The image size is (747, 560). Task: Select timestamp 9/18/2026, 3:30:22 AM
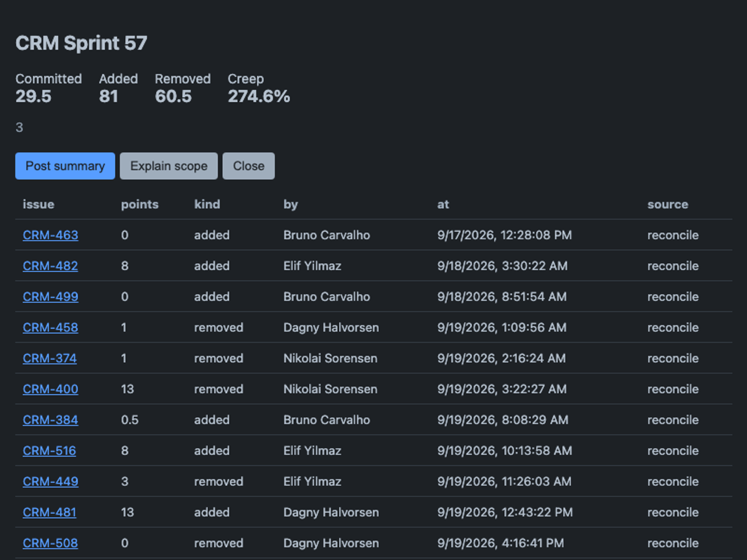502,266
